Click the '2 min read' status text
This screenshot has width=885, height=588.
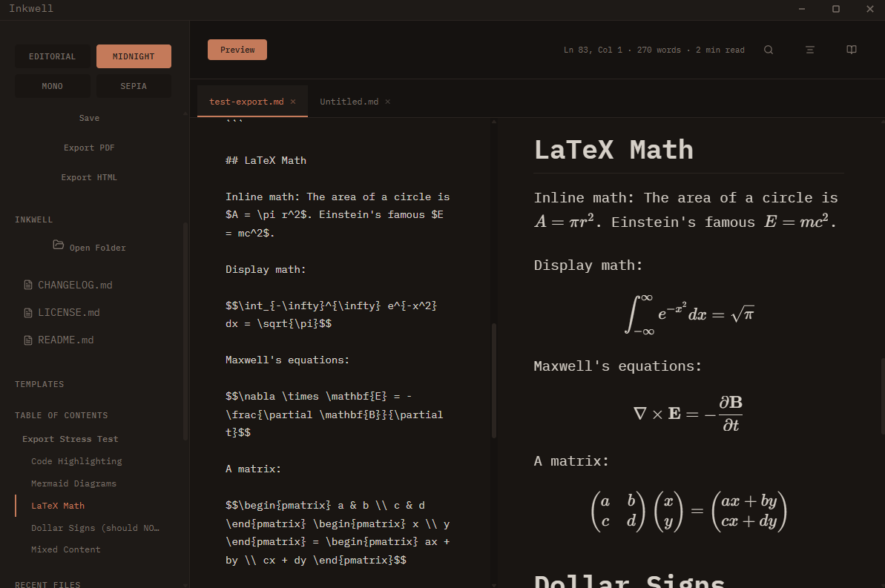(720, 50)
